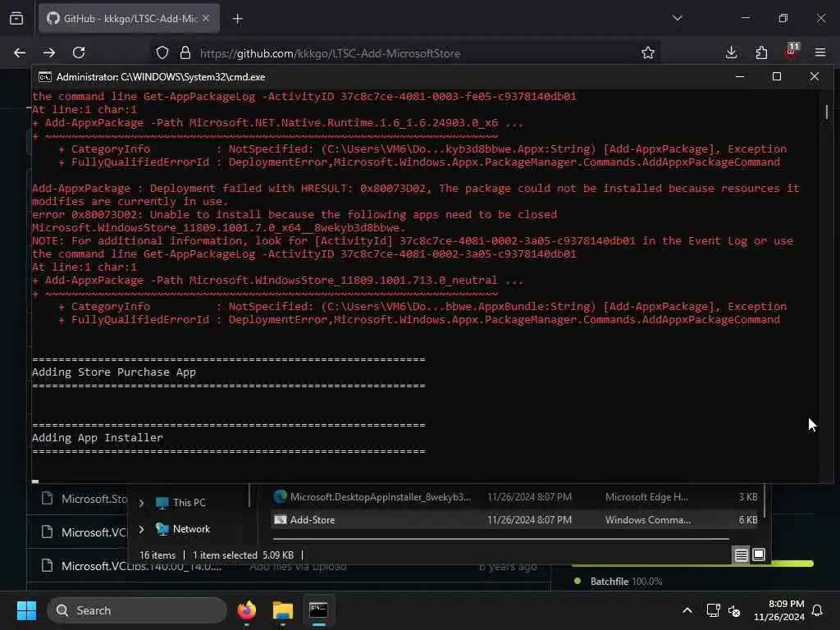Open Microsoft.Sto file on GitHub

pos(94,499)
